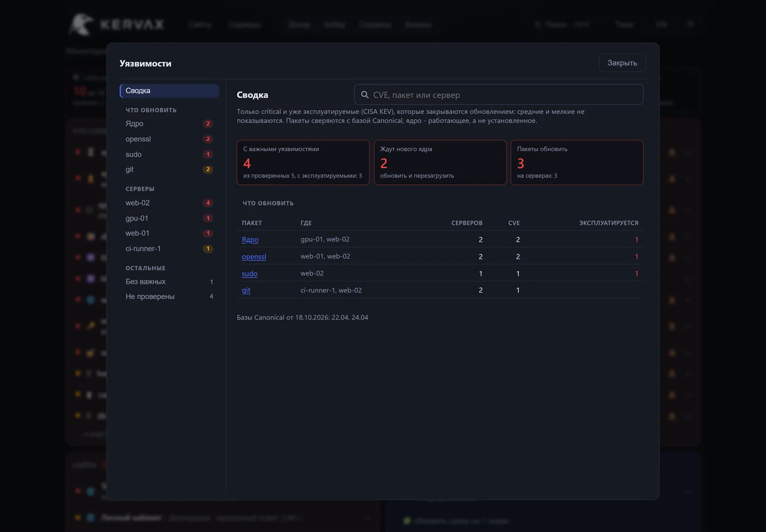This screenshot has width=766, height=532.
Task: Click the magnifier icon in the search field
Action: click(365, 95)
